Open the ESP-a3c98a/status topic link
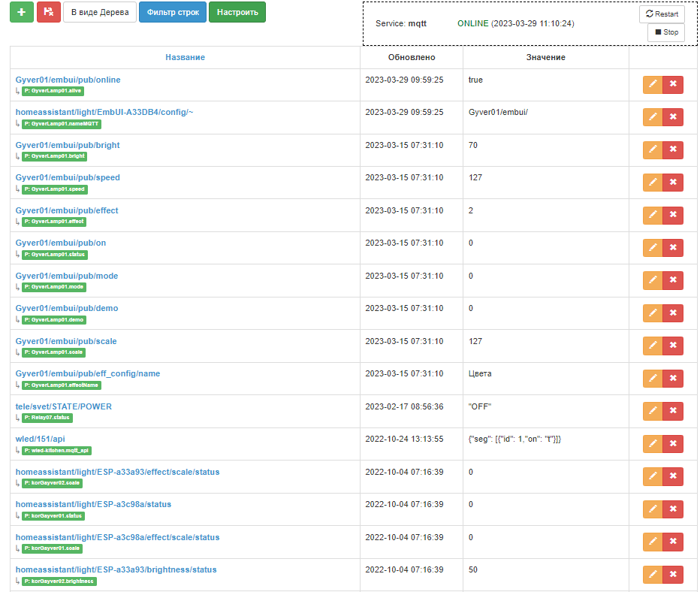 93,505
